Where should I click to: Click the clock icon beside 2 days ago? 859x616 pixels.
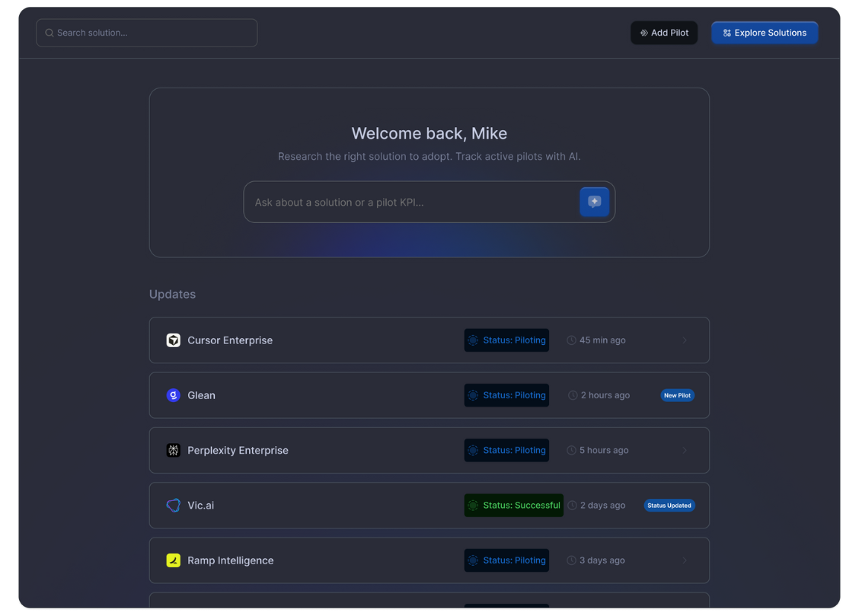click(x=572, y=506)
